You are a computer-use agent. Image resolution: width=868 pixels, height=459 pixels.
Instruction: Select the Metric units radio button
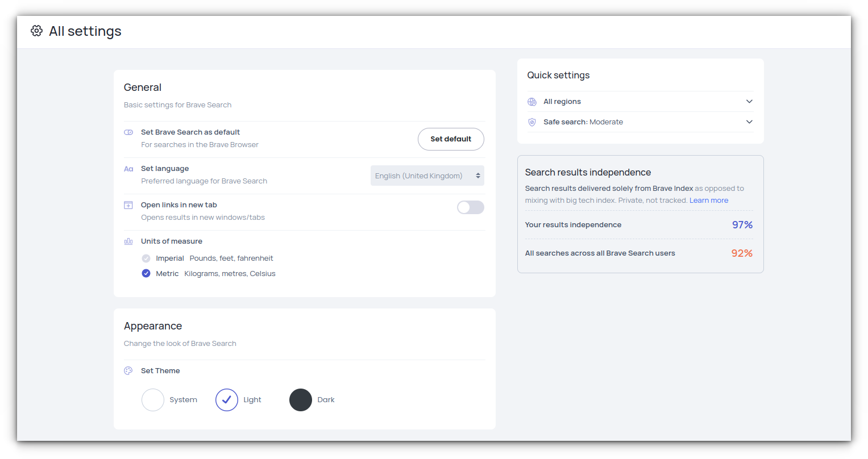pyautogui.click(x=146, y=273)
